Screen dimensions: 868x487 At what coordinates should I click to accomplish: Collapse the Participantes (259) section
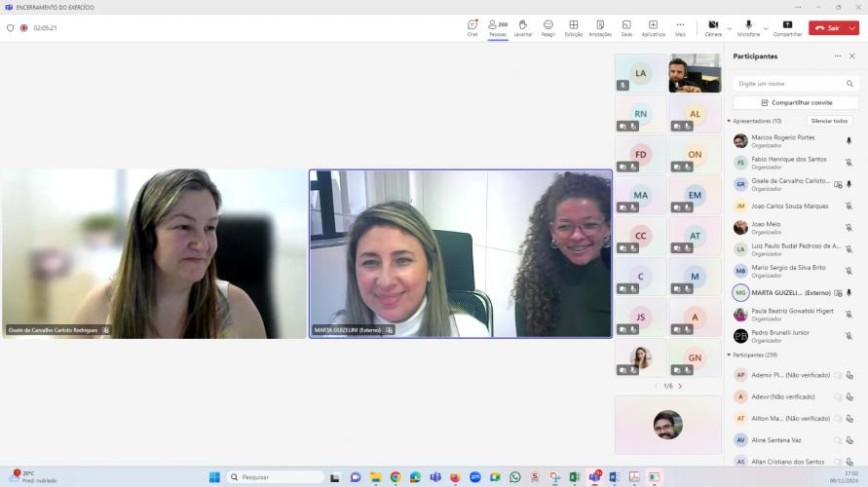729,355
